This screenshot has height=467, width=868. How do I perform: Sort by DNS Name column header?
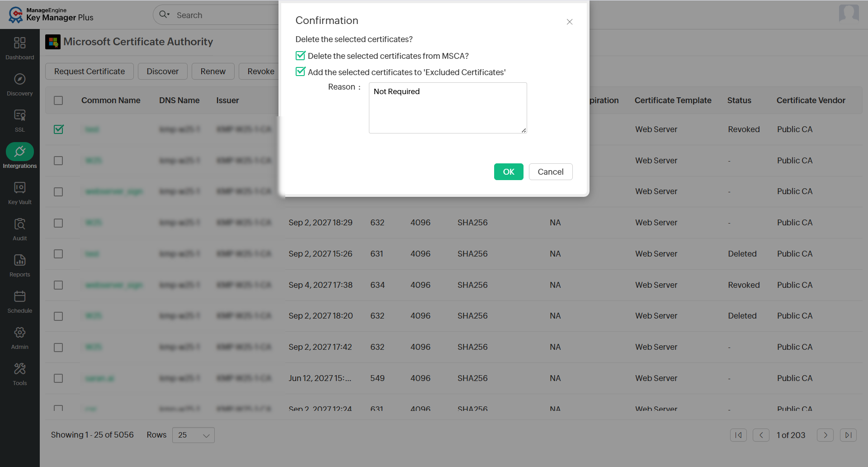tap(179, 100)
